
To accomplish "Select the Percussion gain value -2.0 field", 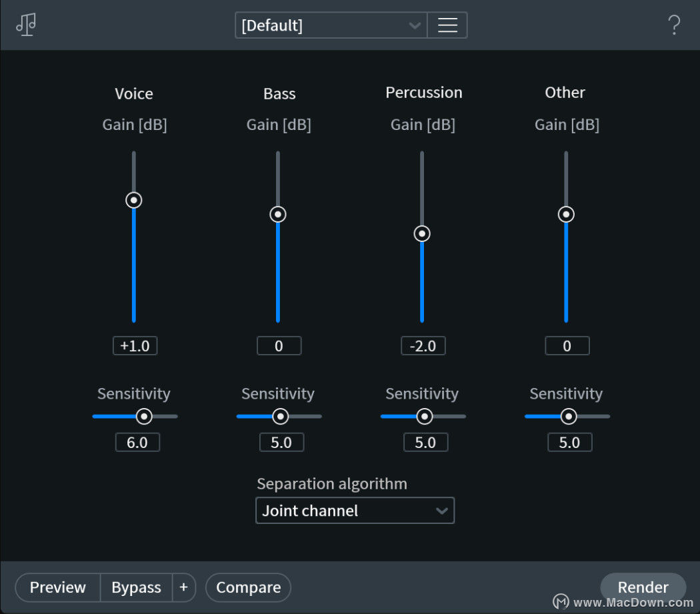I will 423,345.
